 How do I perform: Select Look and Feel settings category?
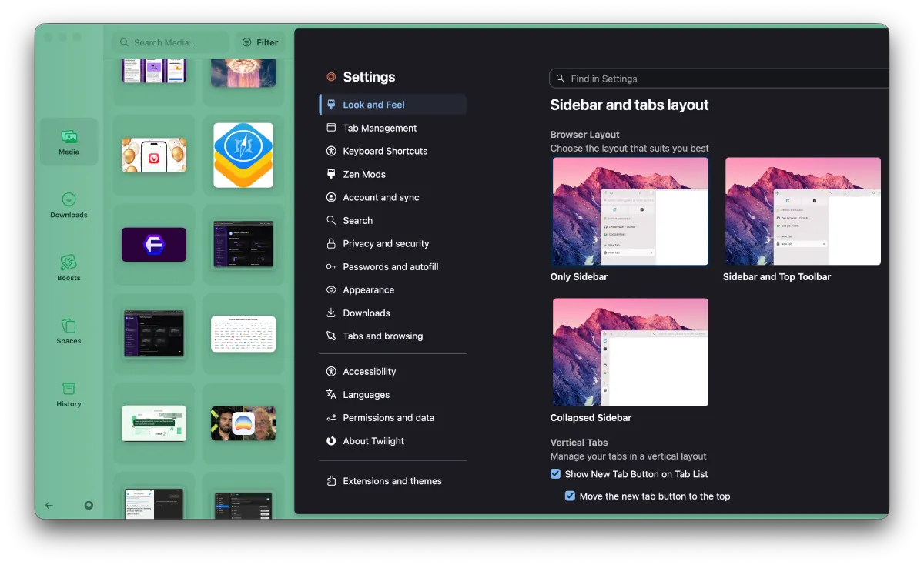pyautogui.click(x=393, y=105)
